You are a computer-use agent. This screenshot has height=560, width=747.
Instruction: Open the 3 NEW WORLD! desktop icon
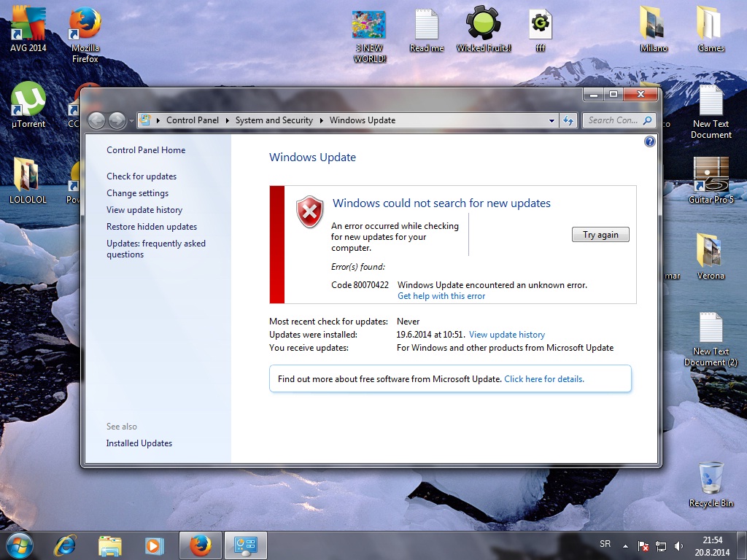click(369, 36)
